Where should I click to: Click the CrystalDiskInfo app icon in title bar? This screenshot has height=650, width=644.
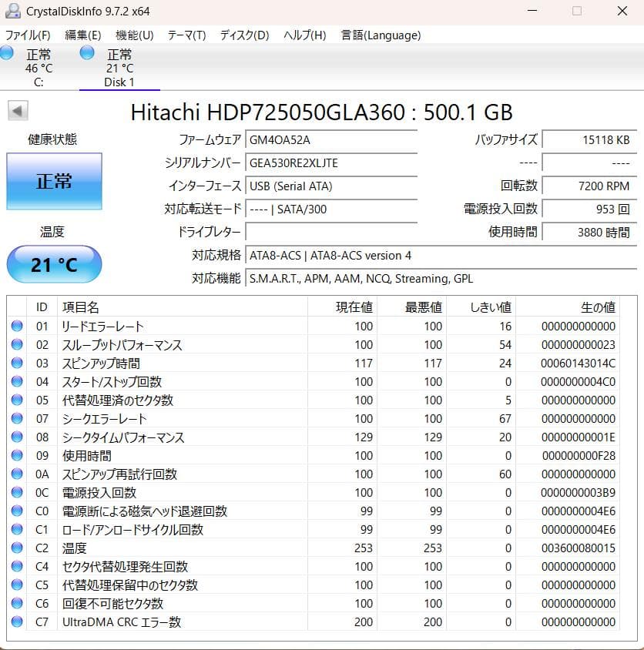point(12,11)
